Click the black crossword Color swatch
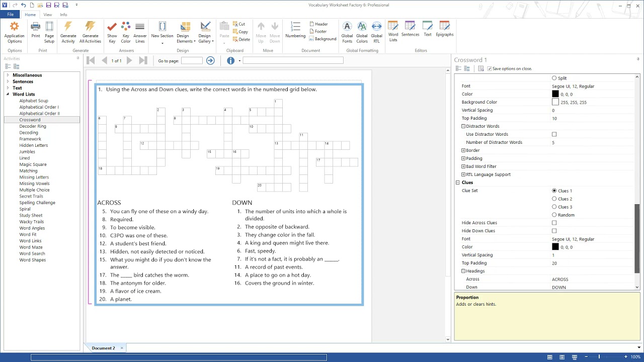The height and width of the screenshot is (362, 644). [555, 94]
